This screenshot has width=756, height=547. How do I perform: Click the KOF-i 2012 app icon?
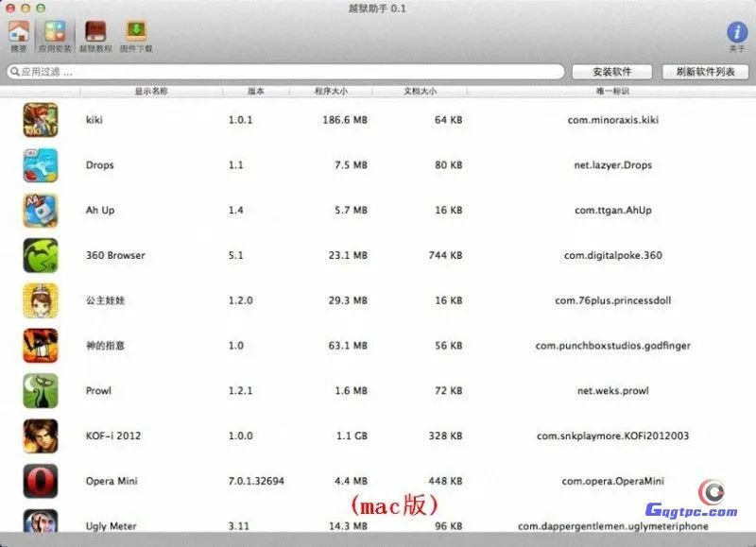[40, 436]
